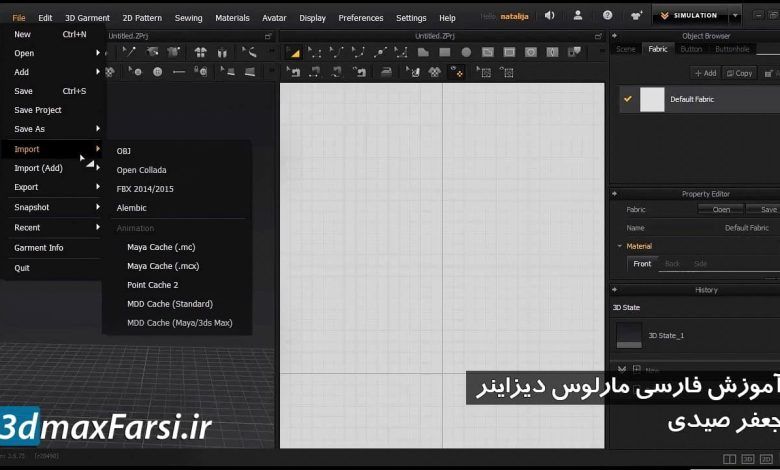Expand the Add submenu in File menu
Viewport: 780px width, 470px height.
tap(54, 72)
